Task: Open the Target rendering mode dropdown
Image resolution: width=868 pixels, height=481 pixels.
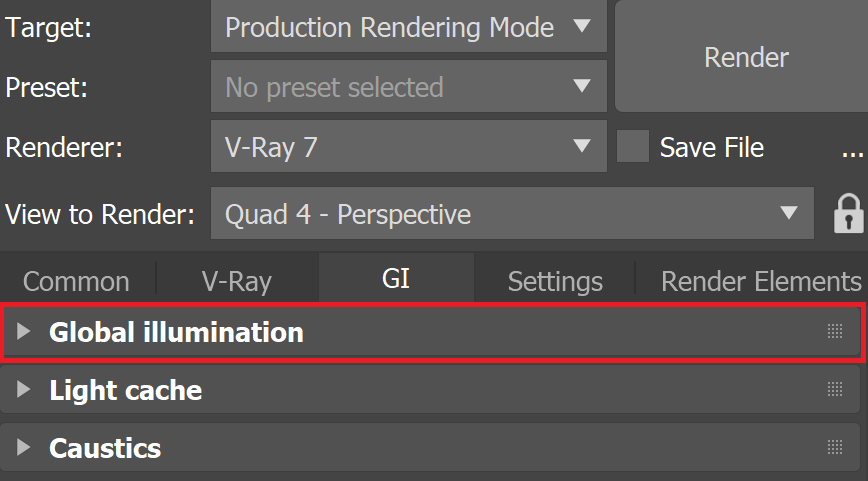Action: tap(409, 27)
